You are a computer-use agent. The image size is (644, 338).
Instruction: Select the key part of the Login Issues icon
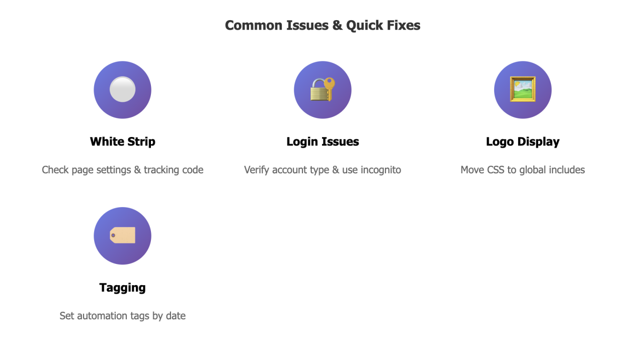[330, 83]
